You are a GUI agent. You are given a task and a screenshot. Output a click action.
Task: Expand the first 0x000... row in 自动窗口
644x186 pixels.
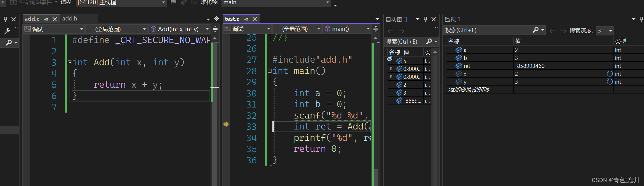click(x=391, y=69)
